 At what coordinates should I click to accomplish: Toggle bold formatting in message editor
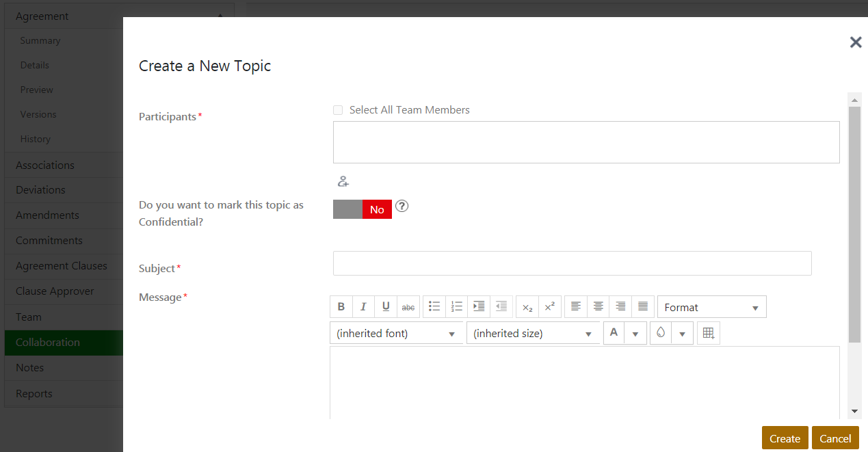tap(341, 307)
